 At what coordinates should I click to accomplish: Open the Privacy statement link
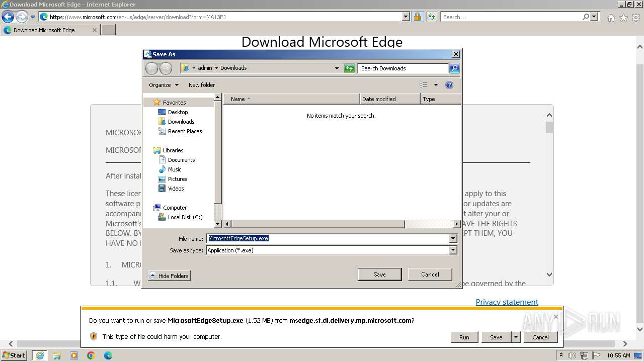pyautogui.click(x=507, y=302)
